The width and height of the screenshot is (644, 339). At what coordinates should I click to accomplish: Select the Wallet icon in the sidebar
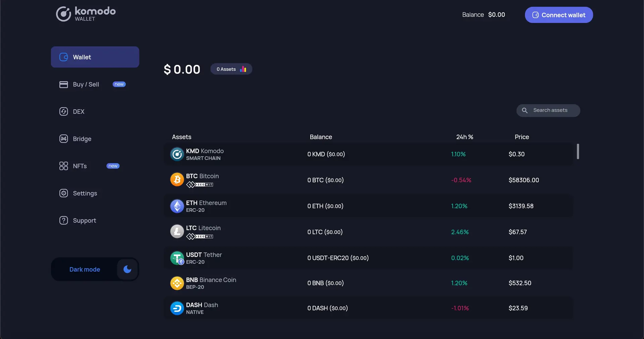coord(63,57)
